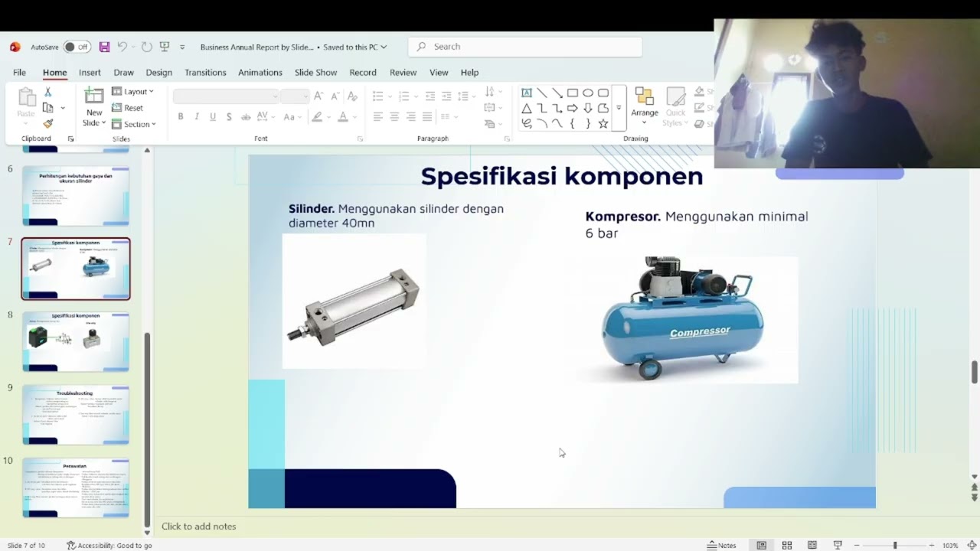Toggle Normal view button in status bar
This screenshot has height=551, width=980.
point(761,545)
